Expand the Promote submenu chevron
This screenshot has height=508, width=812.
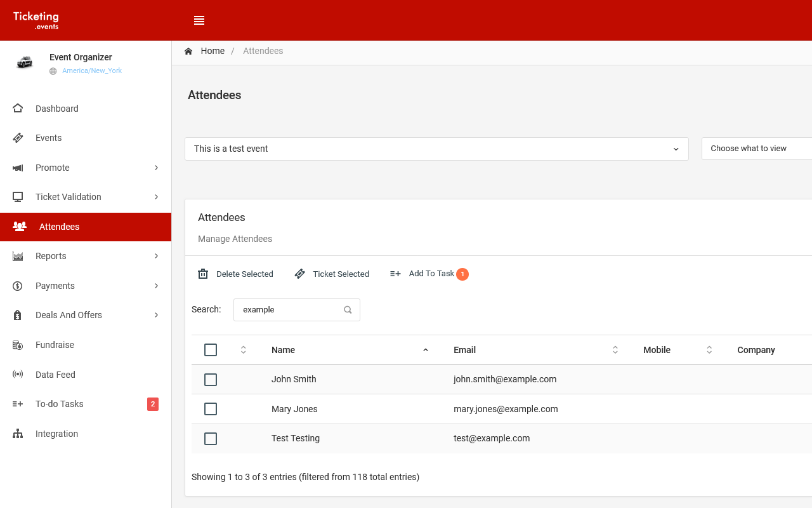[x=156, y=168]
